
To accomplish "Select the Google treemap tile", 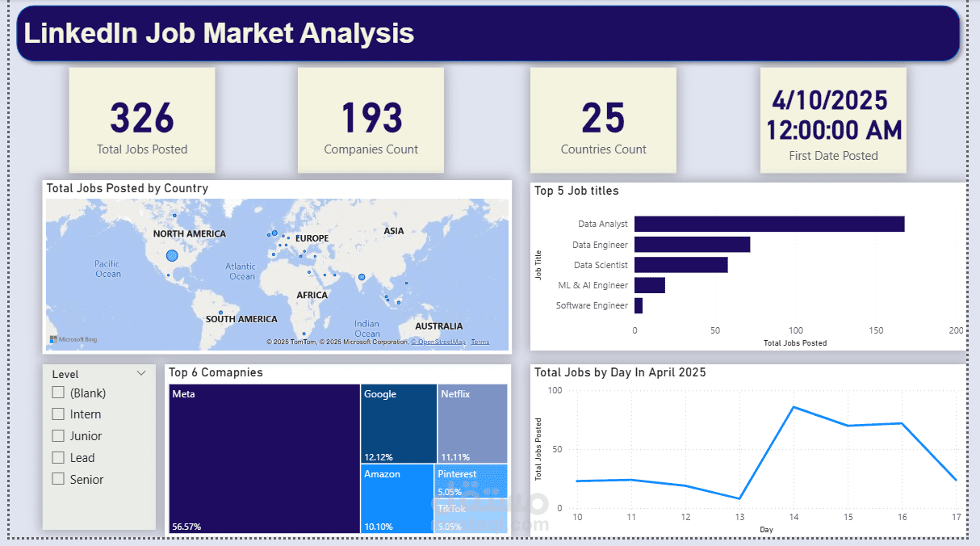I will tap(399, 423).
